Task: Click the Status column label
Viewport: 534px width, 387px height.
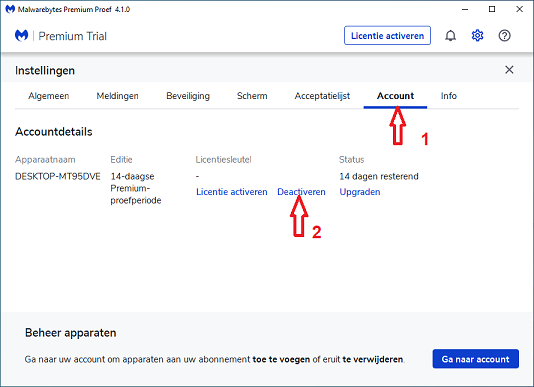Action: click(x=351, y=160)
